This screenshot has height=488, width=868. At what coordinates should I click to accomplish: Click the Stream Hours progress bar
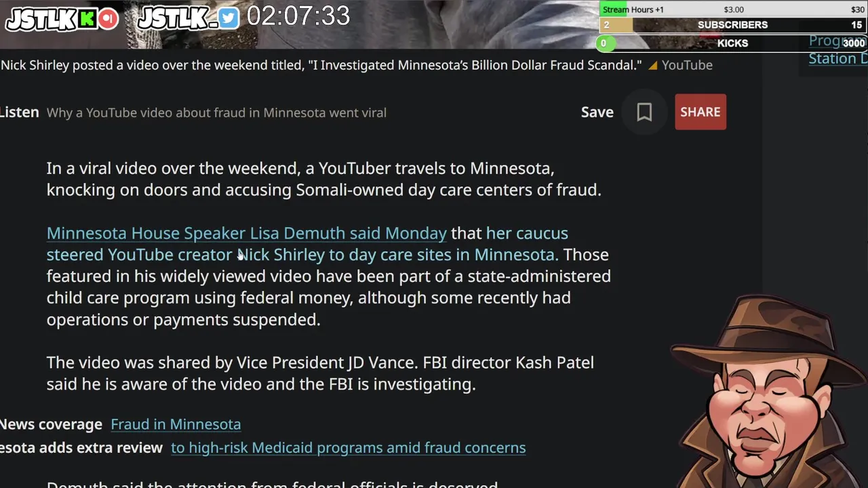click(732, 9)
